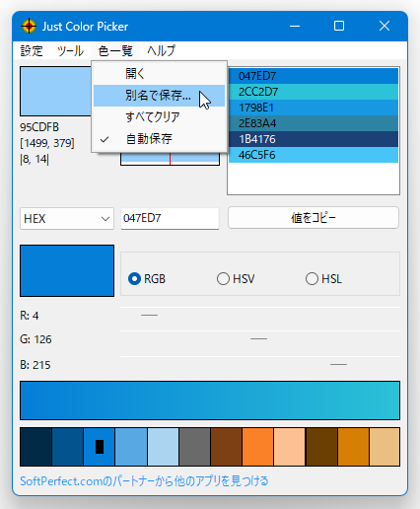420x509 pixels.
Task: Click the R channel slider handle
Action: (149, 315)
